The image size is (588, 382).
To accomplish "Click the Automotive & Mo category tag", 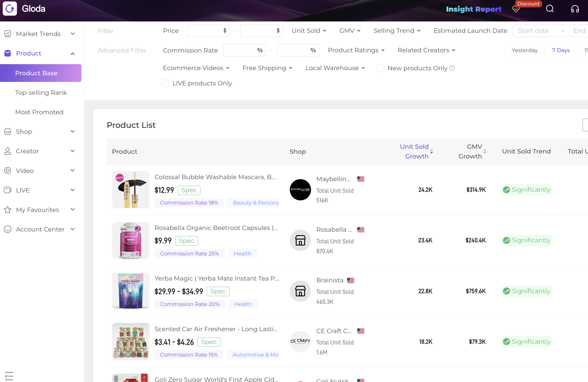I will point(253,355).
